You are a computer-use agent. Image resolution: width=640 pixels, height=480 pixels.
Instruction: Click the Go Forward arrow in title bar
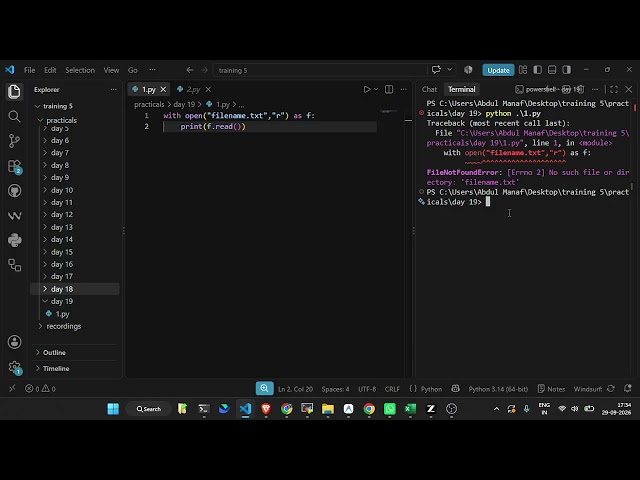point(204,70)
